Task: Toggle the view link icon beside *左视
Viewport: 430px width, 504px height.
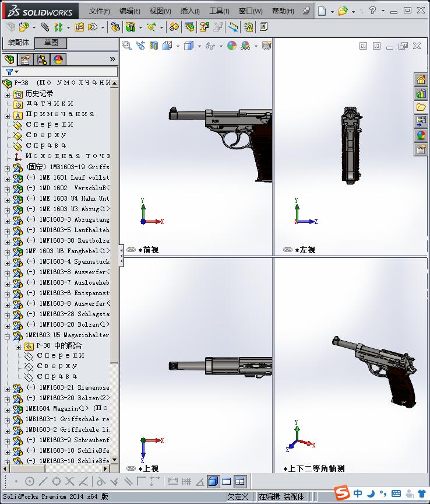Action: [x=288, y=250]
